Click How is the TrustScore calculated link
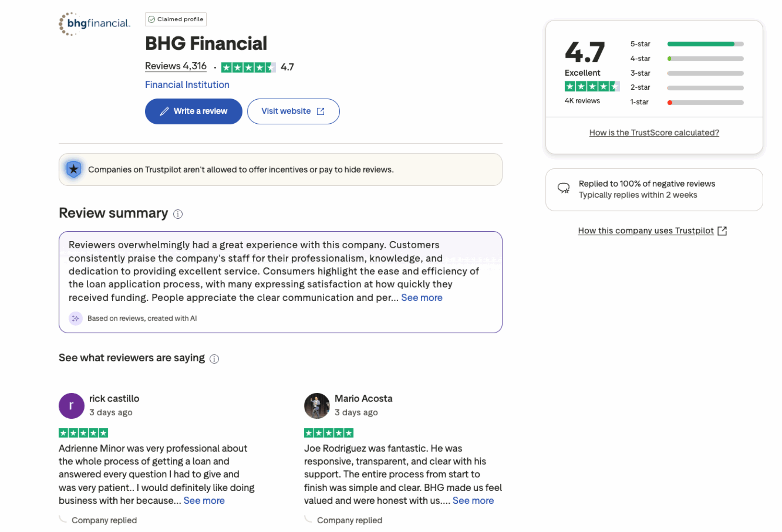This screenshot has height=532, width=782. 653,132
